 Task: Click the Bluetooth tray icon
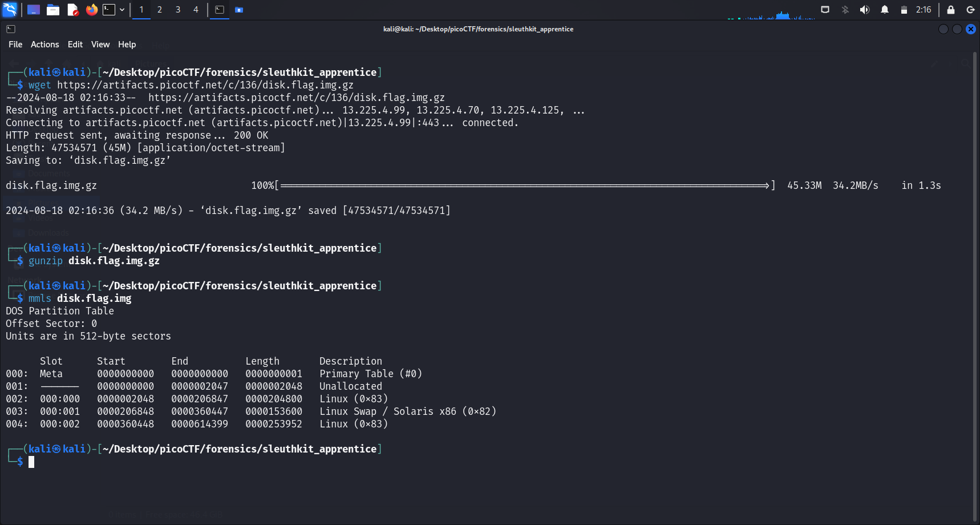tap(845, 10)
